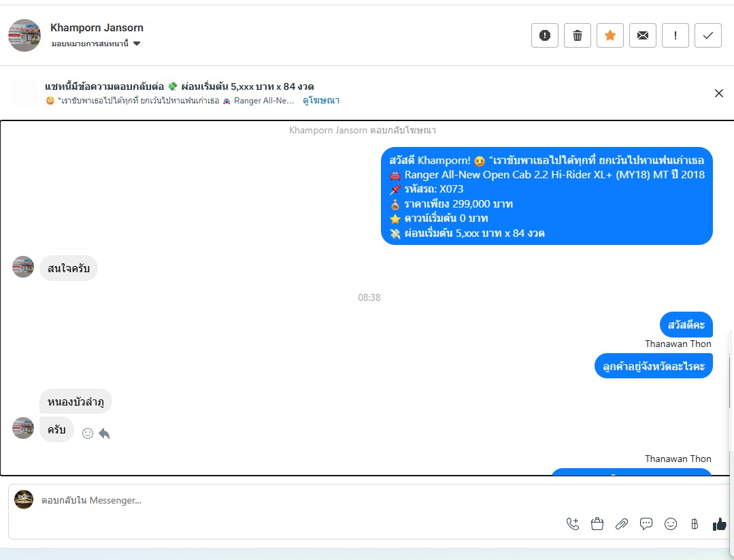Image resolution: width=734 pixels, height=560 pixels.
Task: Expand the assign conversation dropdown arrow
Action: click(137, 44)
